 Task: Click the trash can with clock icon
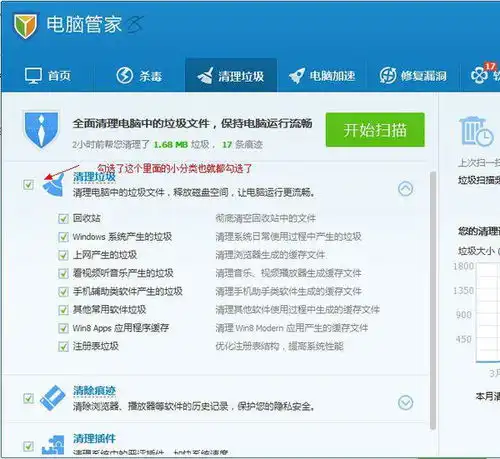(476, 131)
